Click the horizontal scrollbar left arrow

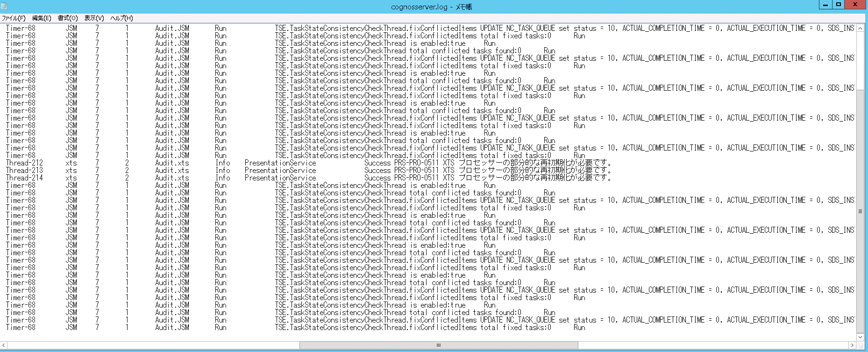coord(4,345)
